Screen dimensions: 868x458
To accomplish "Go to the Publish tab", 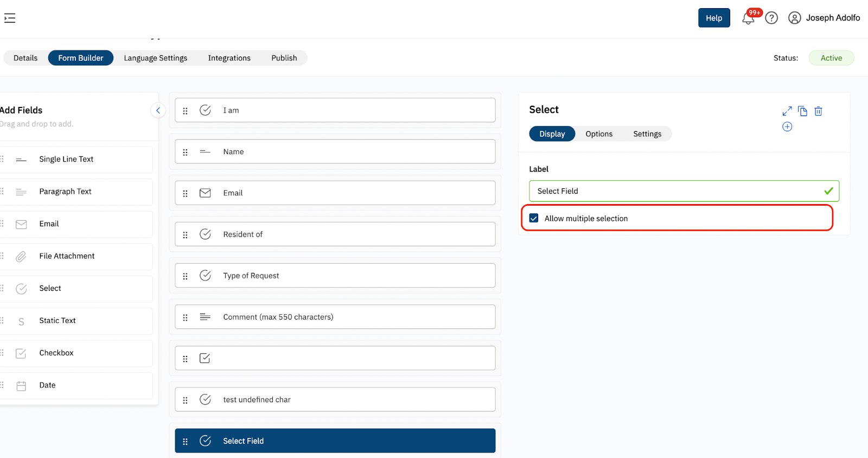I will 284,58.
